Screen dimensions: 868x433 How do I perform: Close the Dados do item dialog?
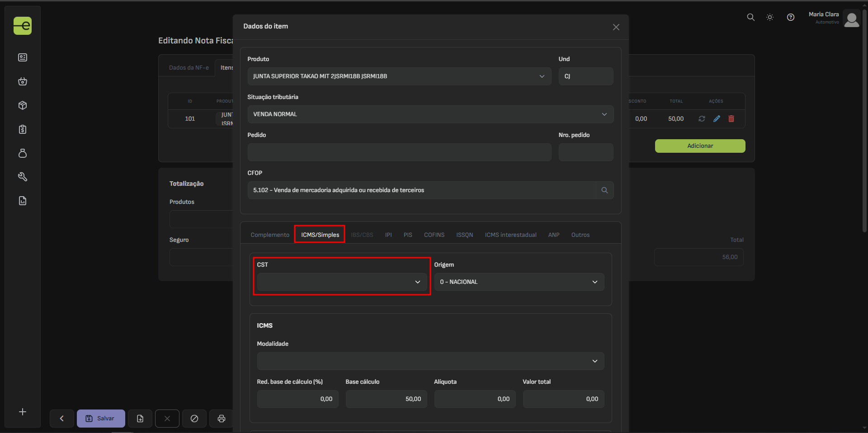click(x=616, y=27)
